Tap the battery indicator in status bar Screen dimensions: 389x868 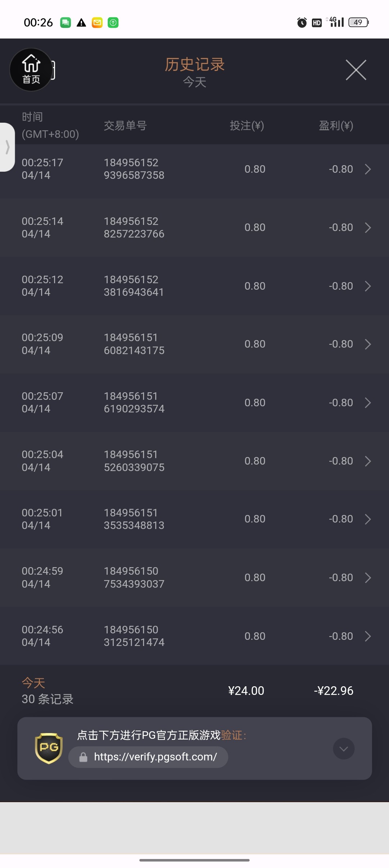(358, 22)
